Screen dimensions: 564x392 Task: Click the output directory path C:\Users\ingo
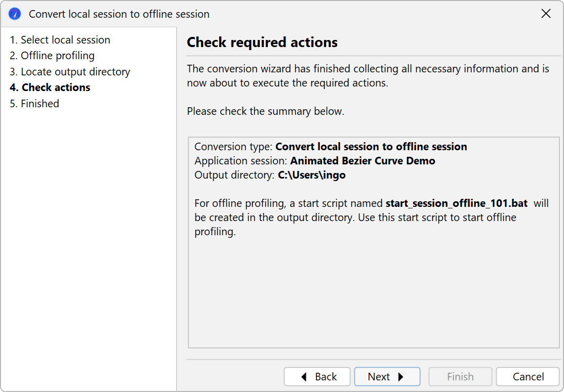(x=312, y=176)
